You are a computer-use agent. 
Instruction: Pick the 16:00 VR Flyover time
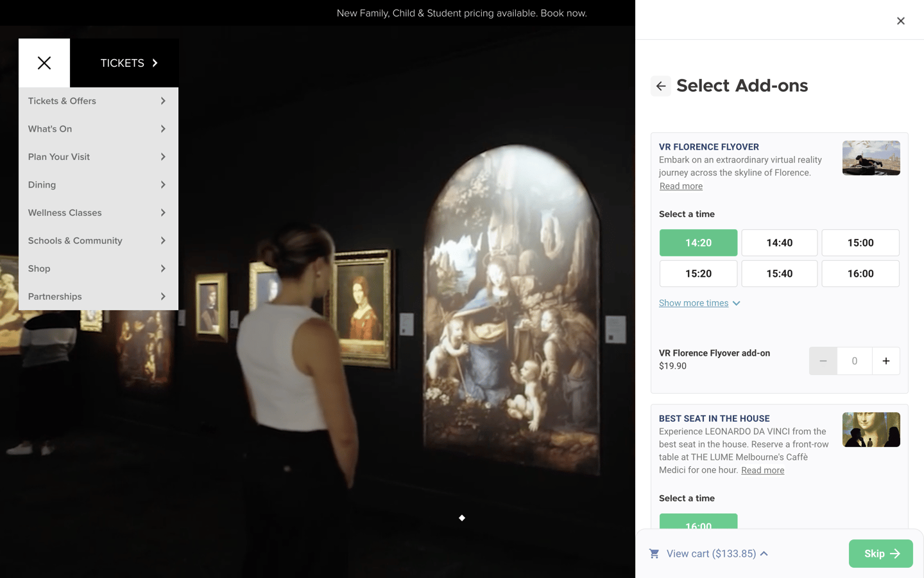click(x=860, y=274)
